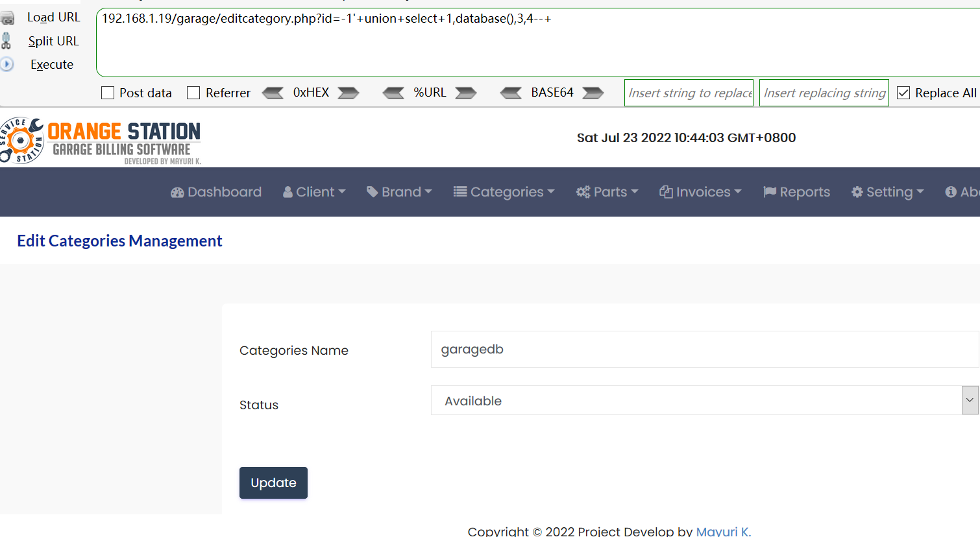Enable the Post data checkbox
The width and height of the screenshot is (980, 537).
click(108, 93)
